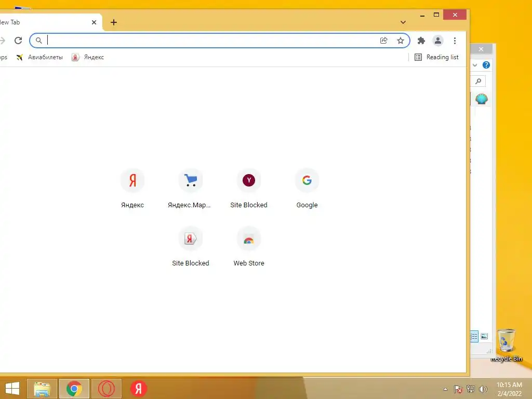Open the Яндекс shortcut tile
Screen dimensions: 532x399
tap(132, 189)
